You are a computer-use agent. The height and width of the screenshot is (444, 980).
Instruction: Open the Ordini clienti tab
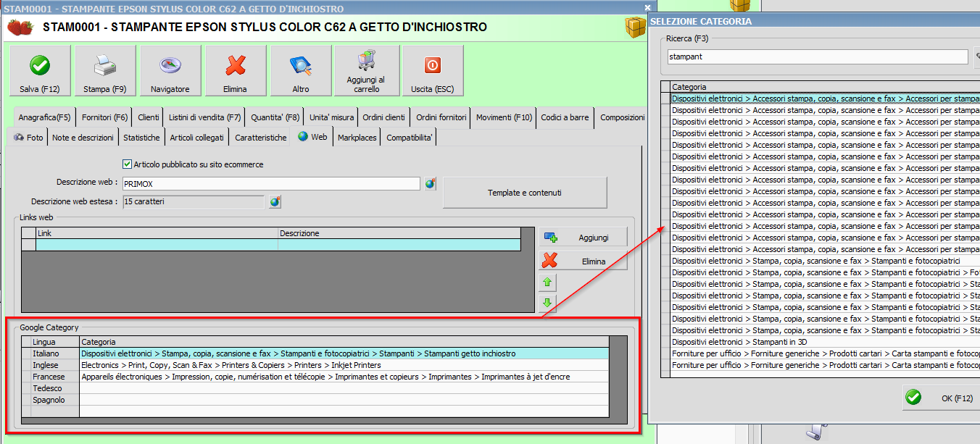point(384,117)
